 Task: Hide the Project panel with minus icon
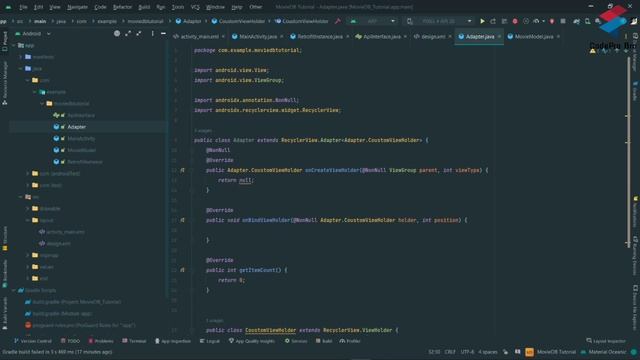pos(163,33)
